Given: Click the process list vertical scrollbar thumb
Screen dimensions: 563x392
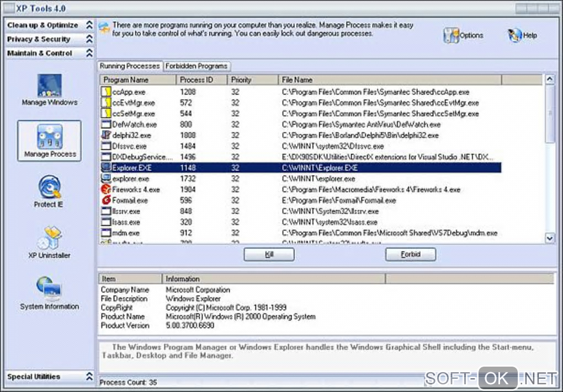Looking at the screenshot, I should point(550,114).
